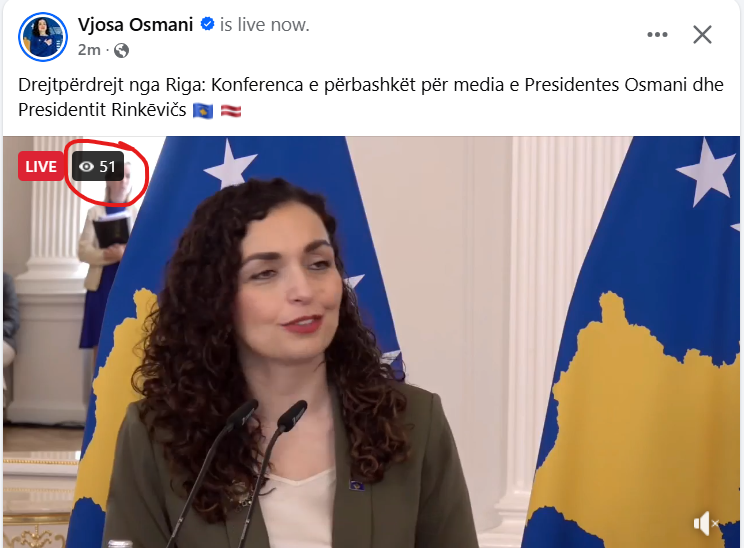Click the eye icon in viewer counter
The height and width of the screenshot is (548, 744).
click(x=86, y=167)
